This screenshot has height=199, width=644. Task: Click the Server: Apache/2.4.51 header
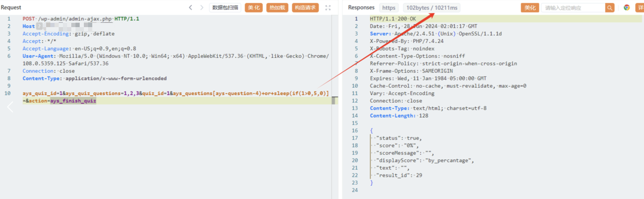(x=436, y=34)
